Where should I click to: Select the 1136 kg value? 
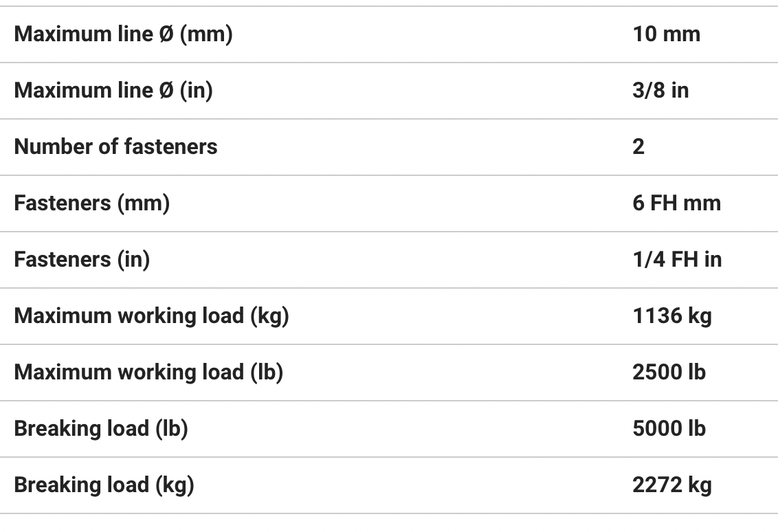pos(671,315)
